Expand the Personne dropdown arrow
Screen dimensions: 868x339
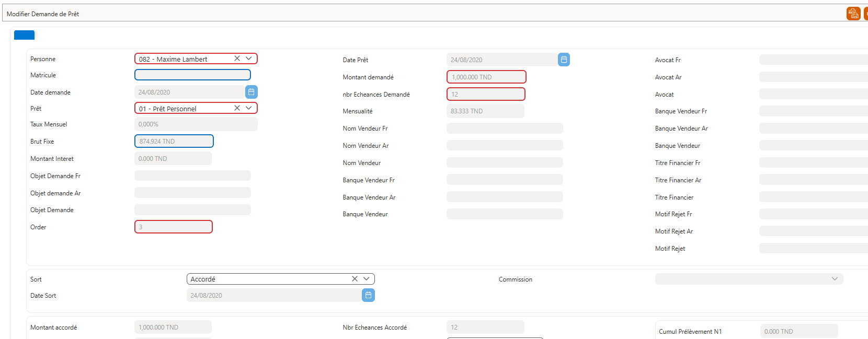pyautogui.click(x=249, y=59)
